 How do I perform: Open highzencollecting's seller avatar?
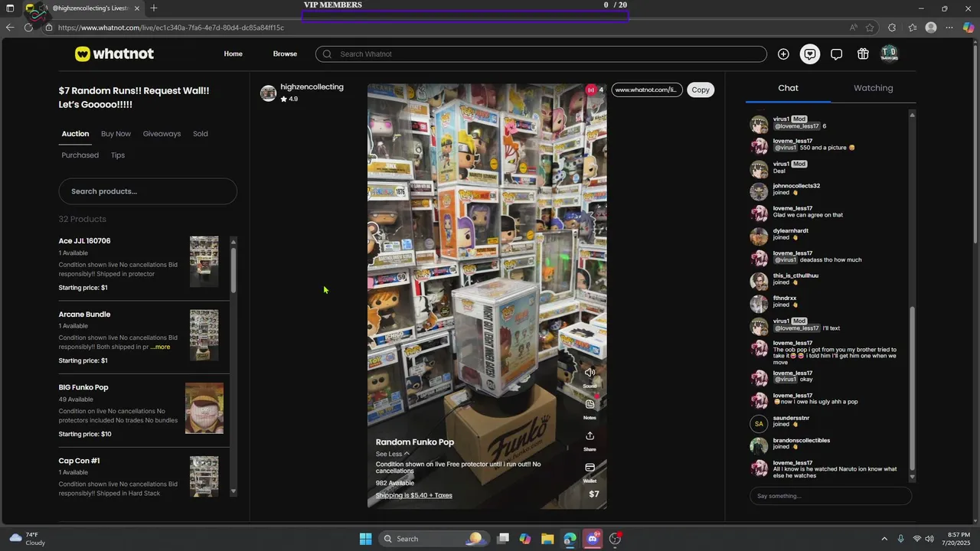(x=268, y=93)
